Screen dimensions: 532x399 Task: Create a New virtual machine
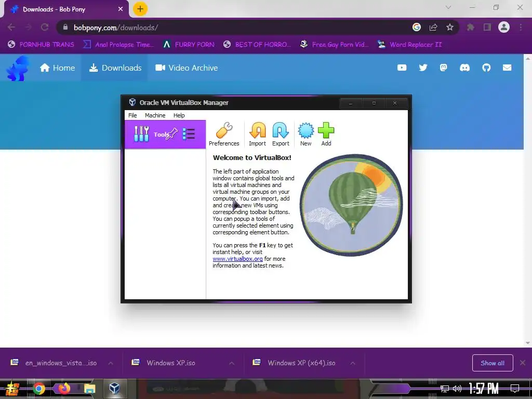click(305, 135)
